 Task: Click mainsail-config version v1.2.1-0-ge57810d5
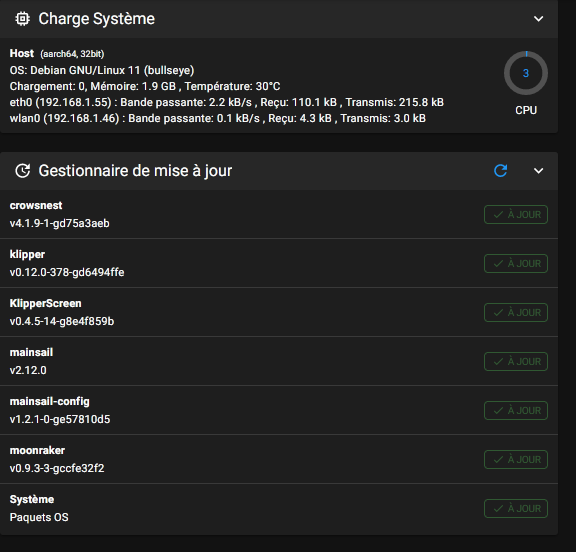[x=60, y=419]
